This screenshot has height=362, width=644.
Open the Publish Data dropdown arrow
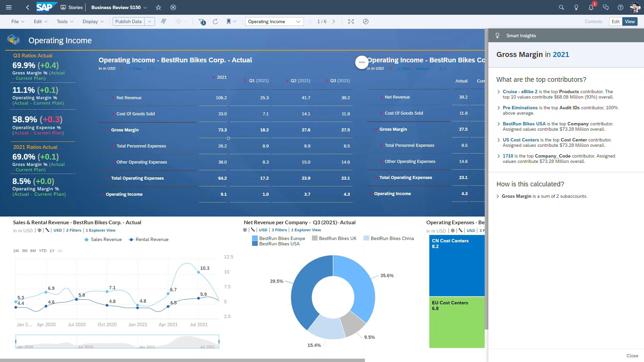point(150,21)
